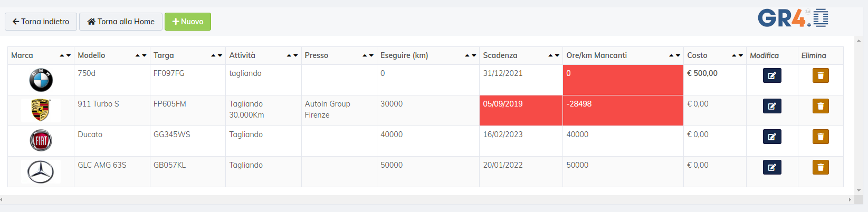Click the BMW logo thumbnail
This screenshot has height=212, width=868.
41,80
